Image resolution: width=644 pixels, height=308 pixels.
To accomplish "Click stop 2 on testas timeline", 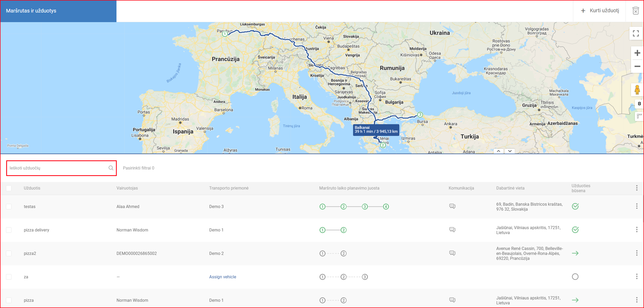I will point(343,207).
